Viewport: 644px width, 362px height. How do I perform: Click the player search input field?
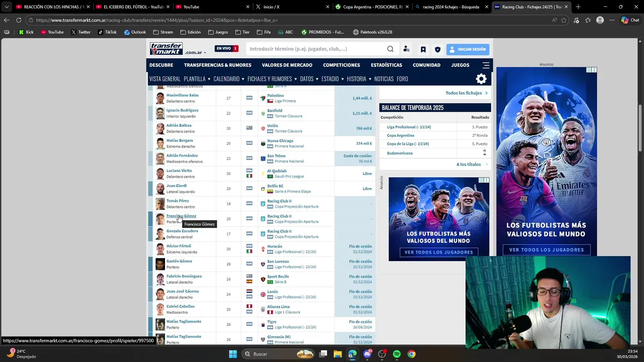click(317, 49)
